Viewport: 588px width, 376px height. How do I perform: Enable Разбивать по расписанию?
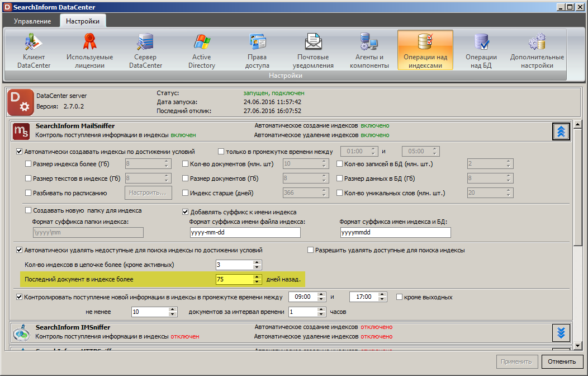point(28,193)
